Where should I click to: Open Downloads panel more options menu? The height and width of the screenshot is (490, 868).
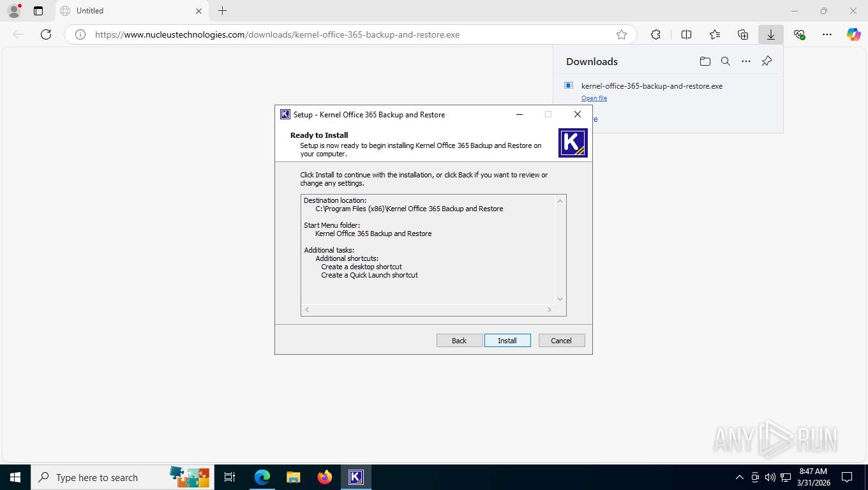(x=746, y=61)
